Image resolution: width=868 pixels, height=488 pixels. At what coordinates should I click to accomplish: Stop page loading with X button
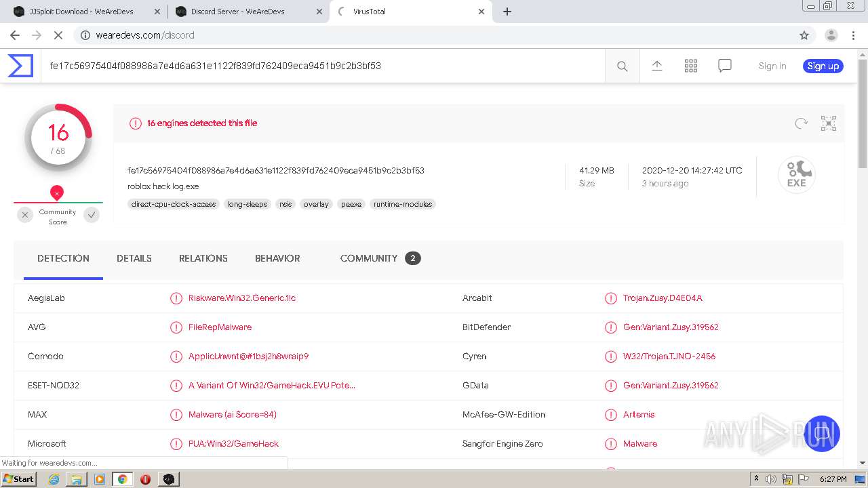pos(58,35)
